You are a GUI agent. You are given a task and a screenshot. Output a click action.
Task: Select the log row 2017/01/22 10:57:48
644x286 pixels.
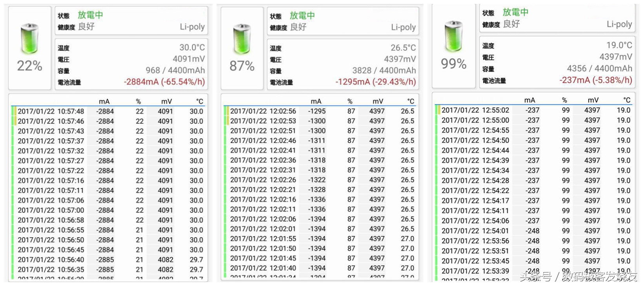pyautogui.click(x=108, y=111)
